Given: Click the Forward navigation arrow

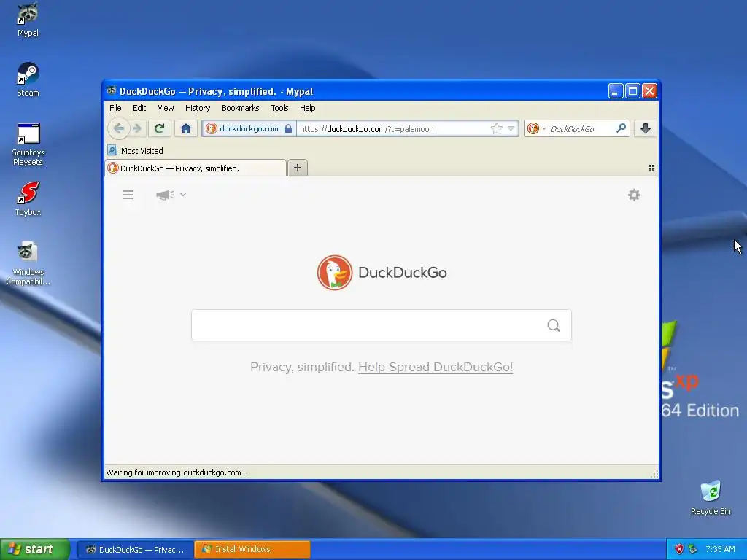Looking at the screenshot, I should [x=137, y=128].
